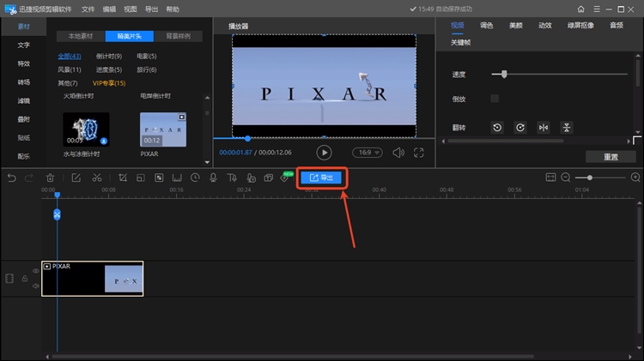Open 绿屏抠像 tab
The height and width of the screenshot is (361, 644).
(580, 26)
